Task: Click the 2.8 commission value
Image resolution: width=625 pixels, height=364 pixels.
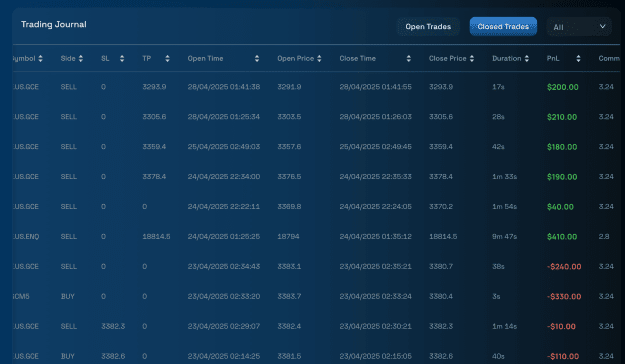Action: click(x=603, y=236)
